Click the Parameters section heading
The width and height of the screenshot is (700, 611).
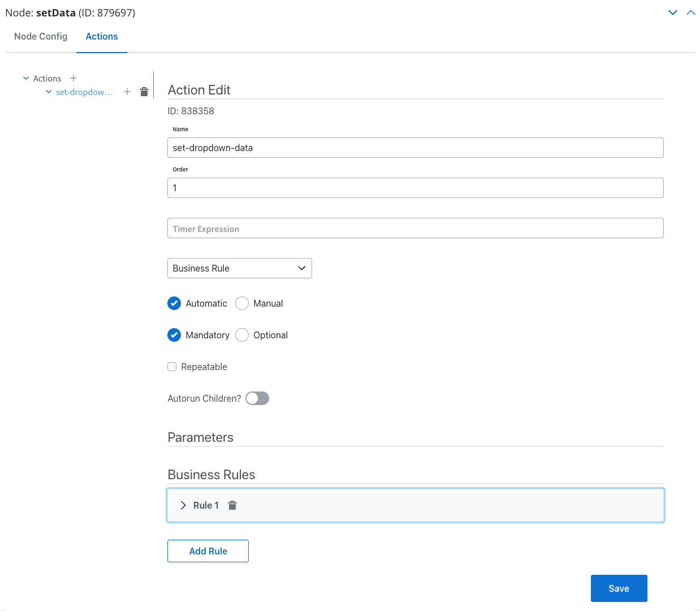point(201,437)
